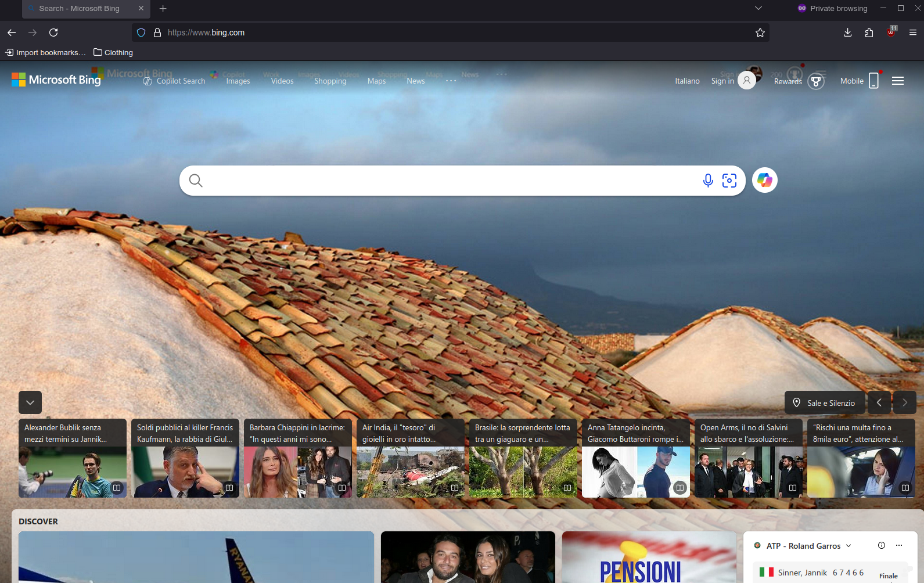924x583 pixels.
Task: Open the Pensioni Discover thumbnail
Action: point(649,557)
